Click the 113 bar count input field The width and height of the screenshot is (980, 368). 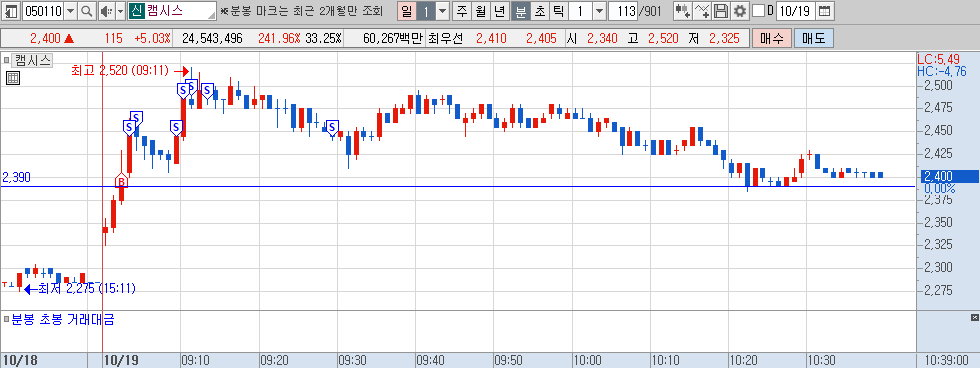(x=622, y=11)
